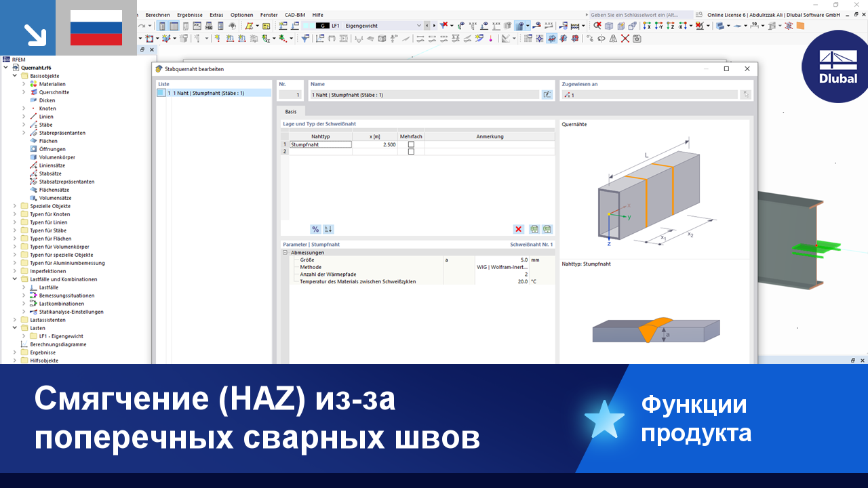Click the Öffnungen icon in the navigator
The width and height of the screenshot is (868, 488).
[33, 149]
